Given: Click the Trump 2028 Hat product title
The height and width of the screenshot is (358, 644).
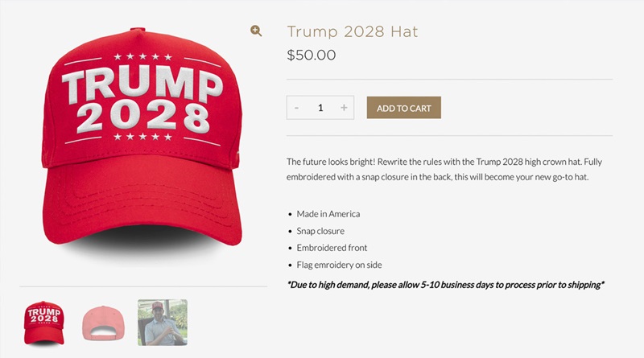Looking at the screenshot, I should pyautogui.click(x=353, y=31).
